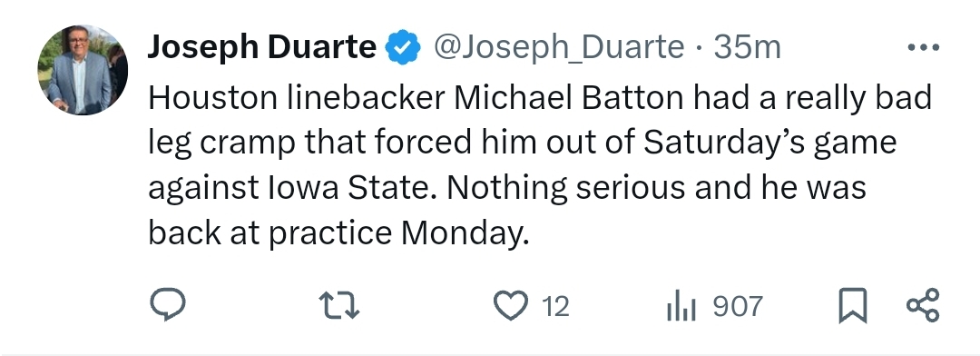Repost the tweet using the retweet arrows icon
The image size is (980, 356).
(338, 307)
